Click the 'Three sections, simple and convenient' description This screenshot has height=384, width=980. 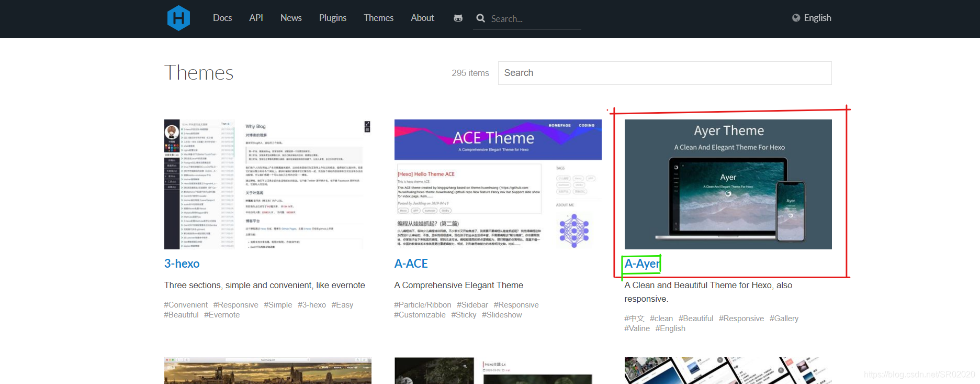tap(265, 286)
